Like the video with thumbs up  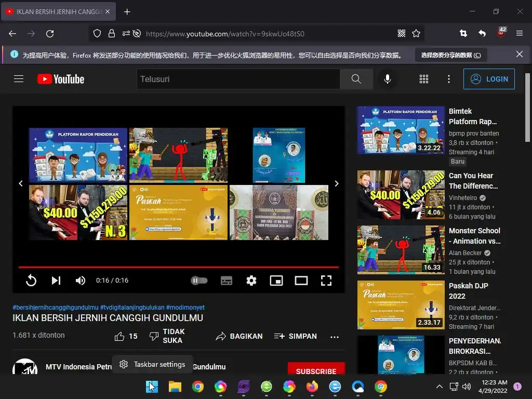pos(126,336)
